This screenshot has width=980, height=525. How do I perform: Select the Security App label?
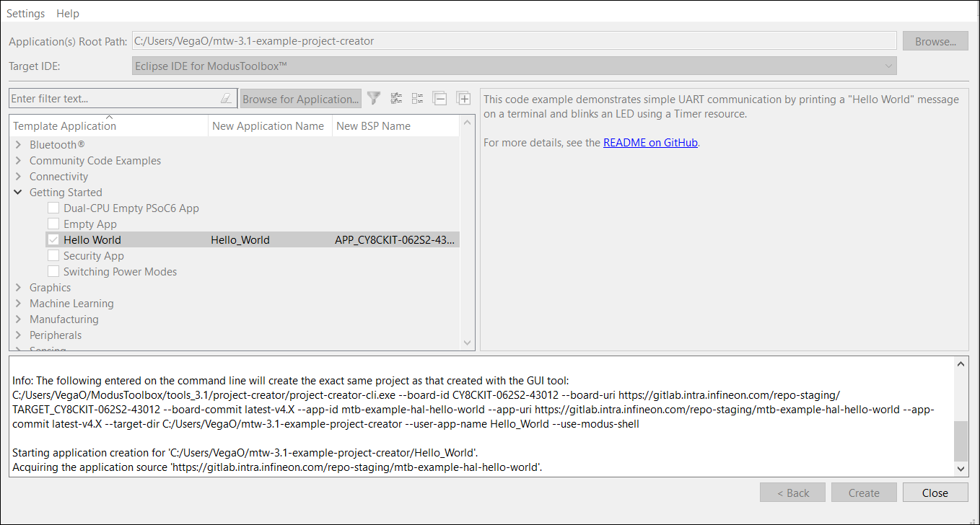pyautogui.click(x=94, y=255)
